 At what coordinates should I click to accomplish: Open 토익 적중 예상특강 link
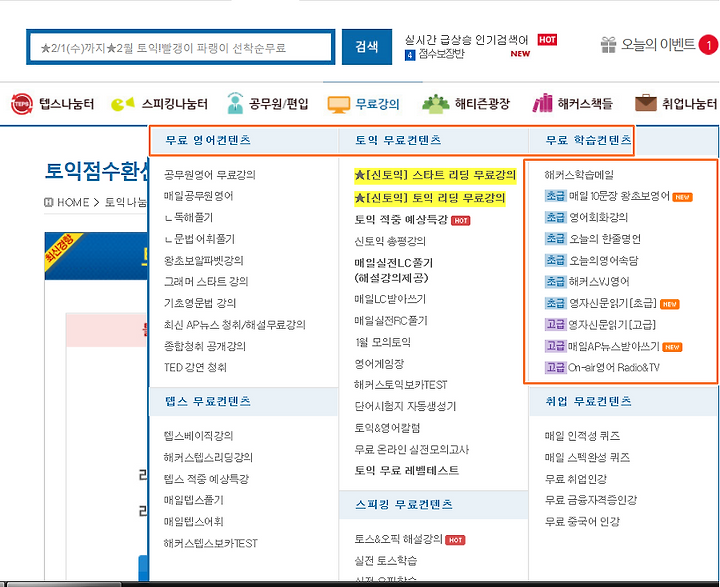point(401,220)
